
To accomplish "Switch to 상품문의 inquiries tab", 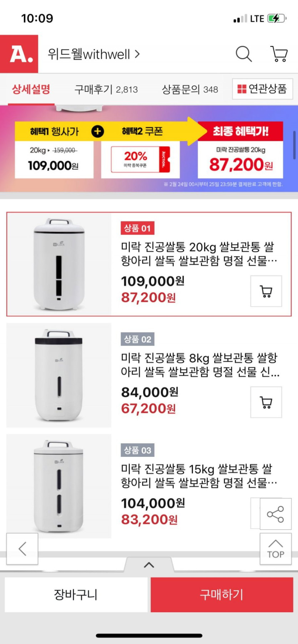I will point(190,89).
